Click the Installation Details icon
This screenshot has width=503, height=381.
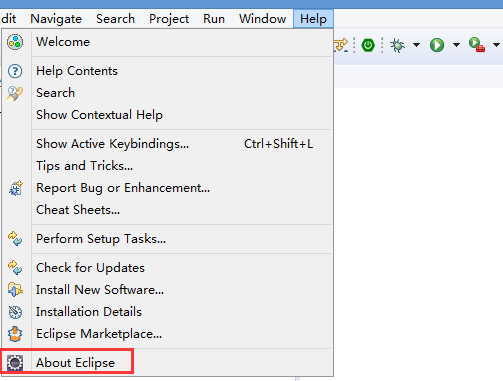click(x=15, y=312)
